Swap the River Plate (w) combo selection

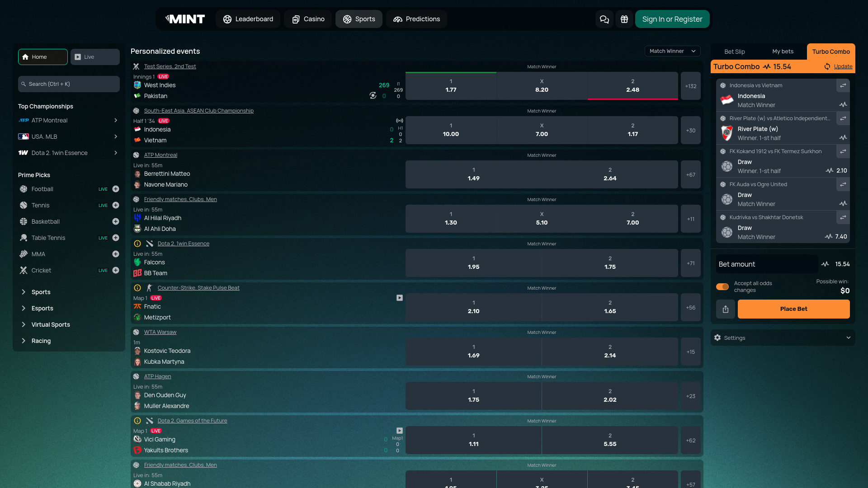click(843, 118)
